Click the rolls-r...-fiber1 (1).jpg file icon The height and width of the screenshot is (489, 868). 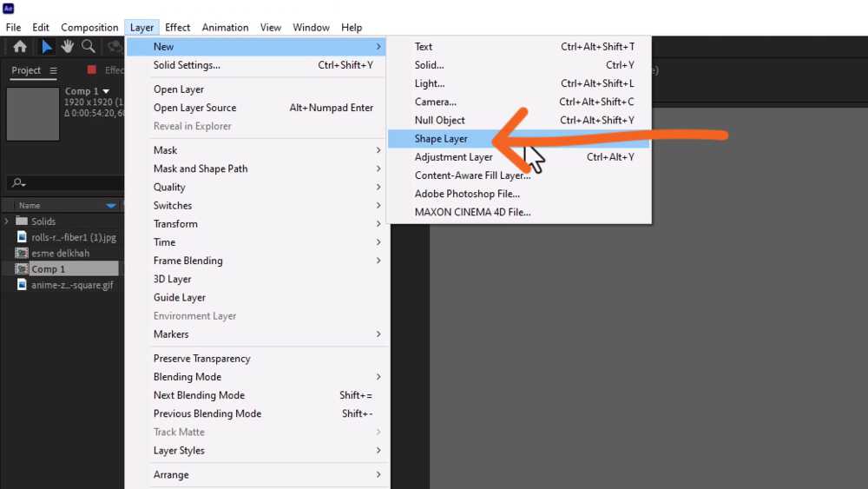(22, 237)
